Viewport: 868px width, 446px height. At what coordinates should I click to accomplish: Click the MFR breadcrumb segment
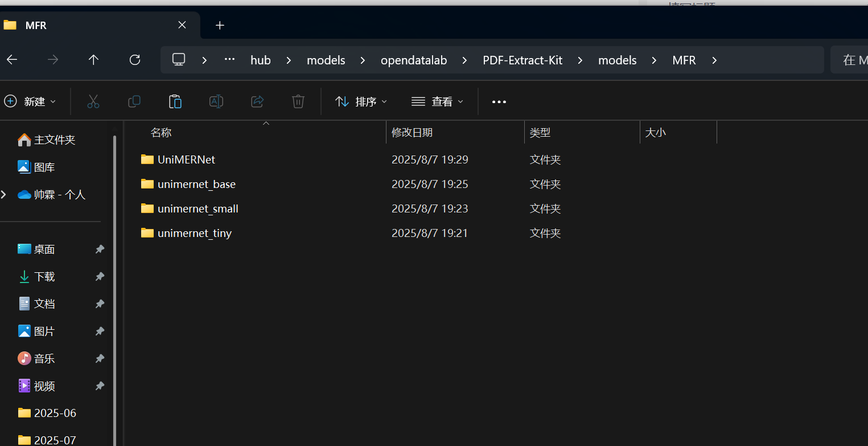684,60
